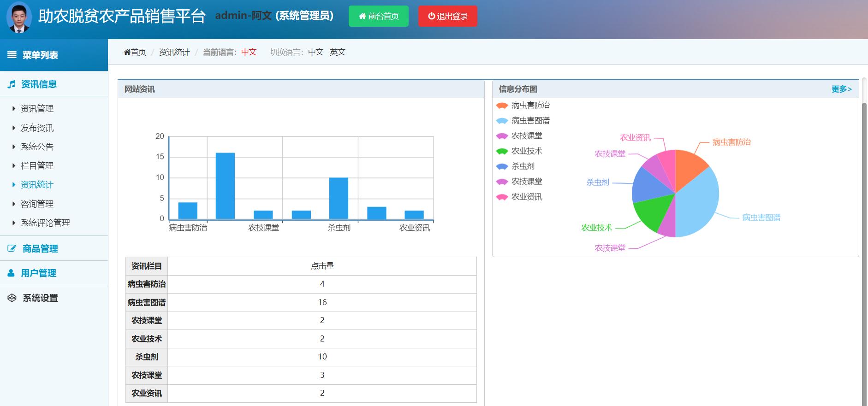Click the arrow before 资讯管理

[x=14, y=109]
